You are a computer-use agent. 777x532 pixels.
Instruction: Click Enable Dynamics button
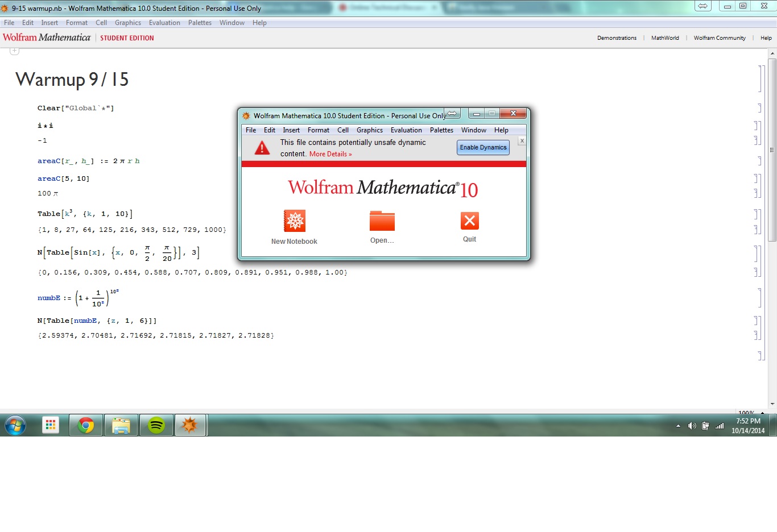click(483, 148)
